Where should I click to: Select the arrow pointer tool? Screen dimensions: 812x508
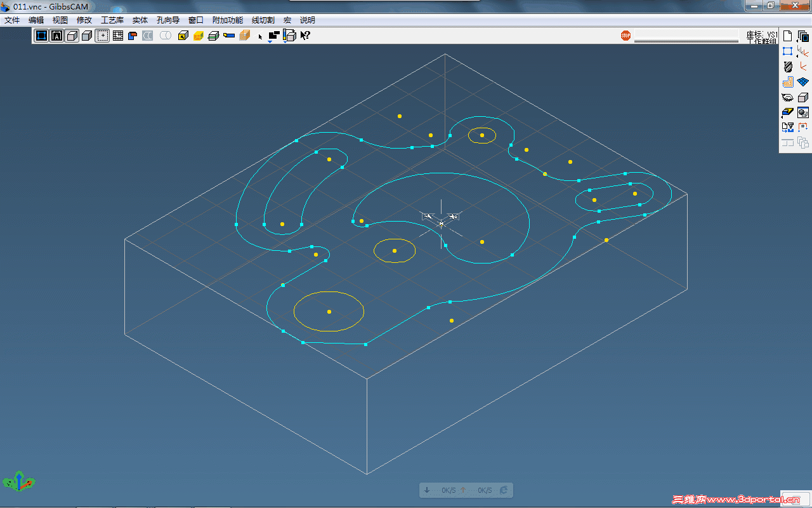[x=261, y=36]
